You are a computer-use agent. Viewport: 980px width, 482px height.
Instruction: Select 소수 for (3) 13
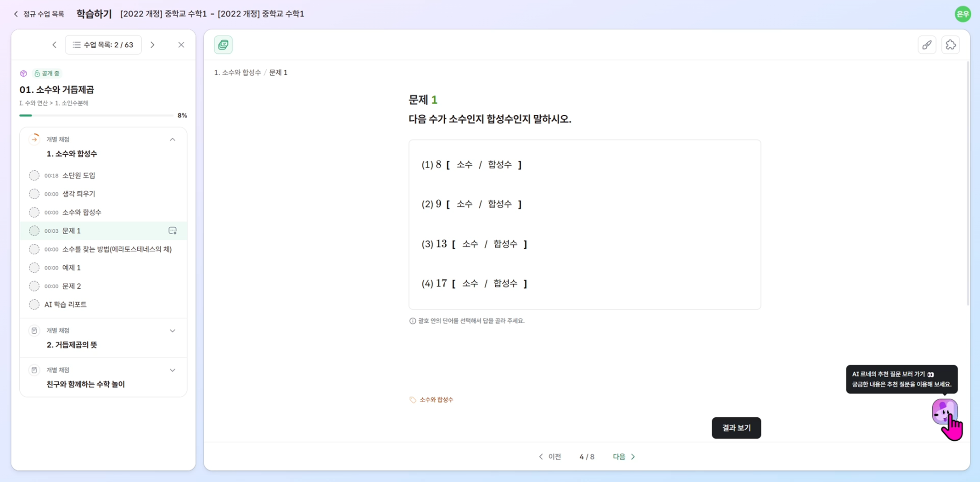(x=470, y=244)
